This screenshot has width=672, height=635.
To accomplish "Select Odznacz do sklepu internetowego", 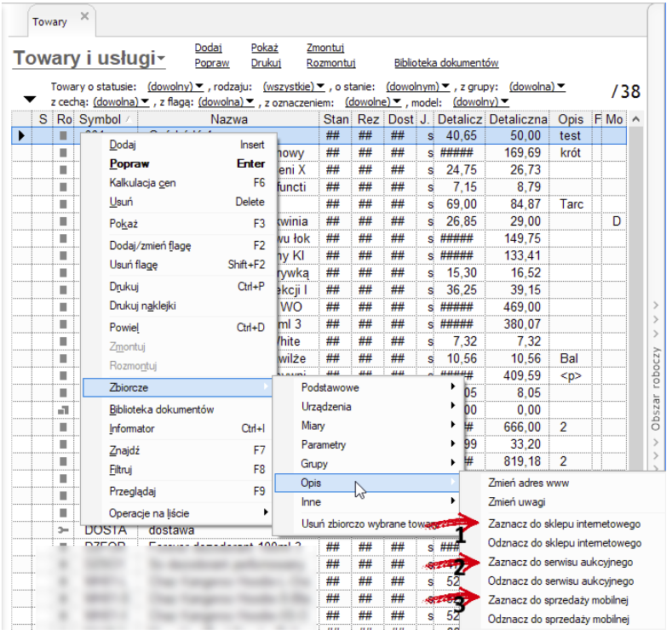I will (565, 543).
